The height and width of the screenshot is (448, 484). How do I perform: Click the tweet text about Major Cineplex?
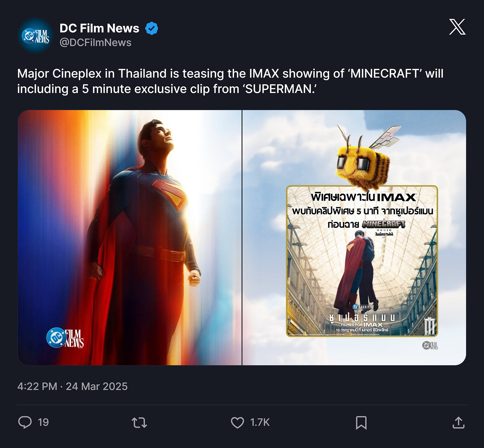[x=230, y=81]
